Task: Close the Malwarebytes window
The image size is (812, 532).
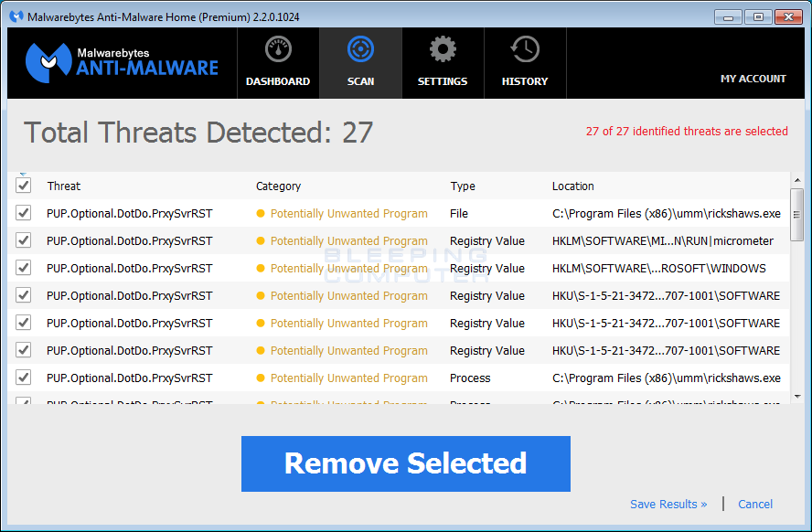Action: [x=788, y=17]
